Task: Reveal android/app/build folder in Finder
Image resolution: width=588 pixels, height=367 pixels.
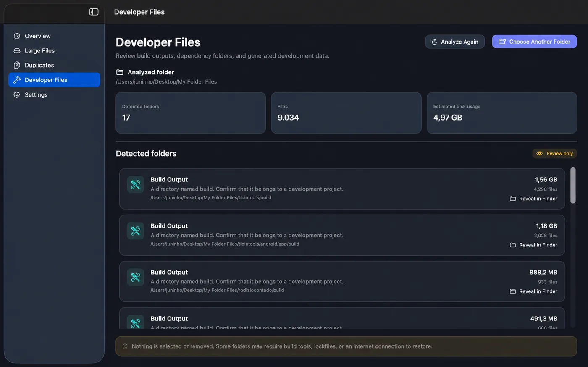Action: (534, 245)
